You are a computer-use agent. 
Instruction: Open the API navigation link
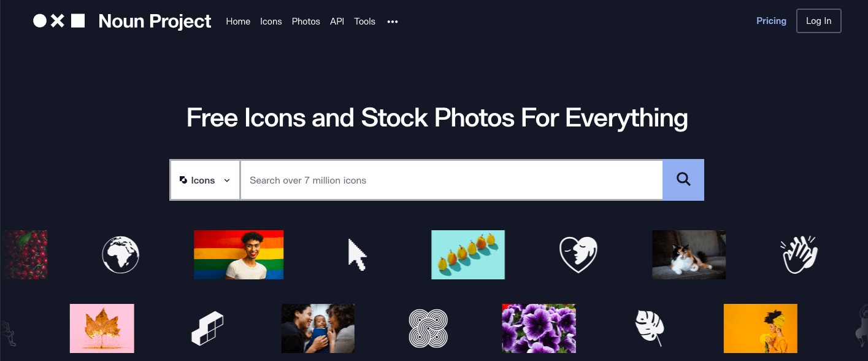[337, 21]
